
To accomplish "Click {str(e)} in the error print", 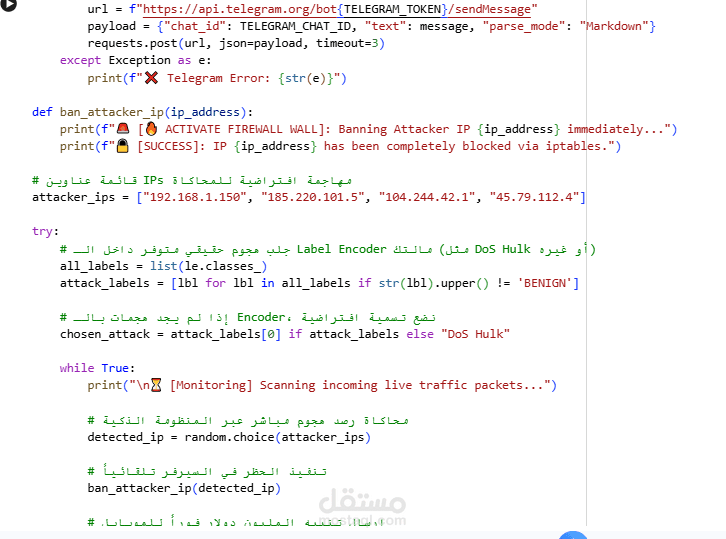I will point(306,78).
